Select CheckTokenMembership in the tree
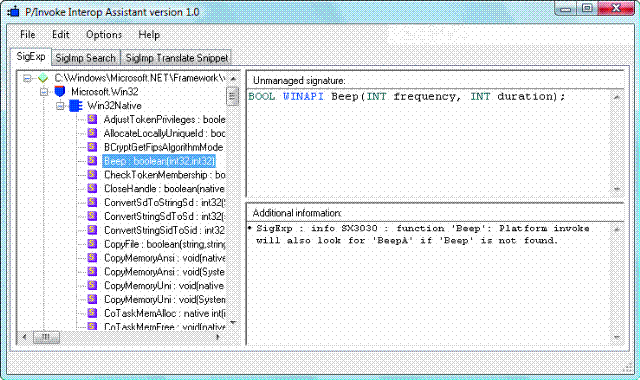This screenshot has height=380, width=640. [x=164, y=175]
